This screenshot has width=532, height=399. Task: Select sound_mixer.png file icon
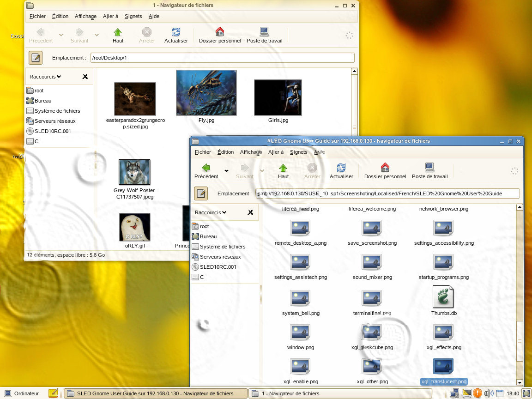coord(372,262)
